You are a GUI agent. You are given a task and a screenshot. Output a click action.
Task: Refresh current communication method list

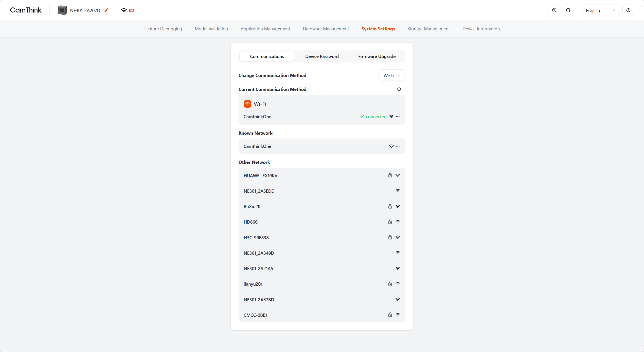pos(399,89)
